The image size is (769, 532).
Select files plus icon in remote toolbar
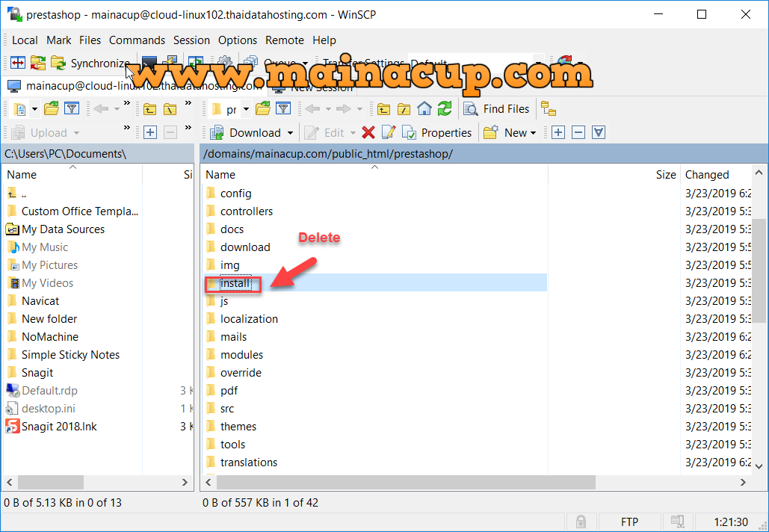tap(558, 132)
